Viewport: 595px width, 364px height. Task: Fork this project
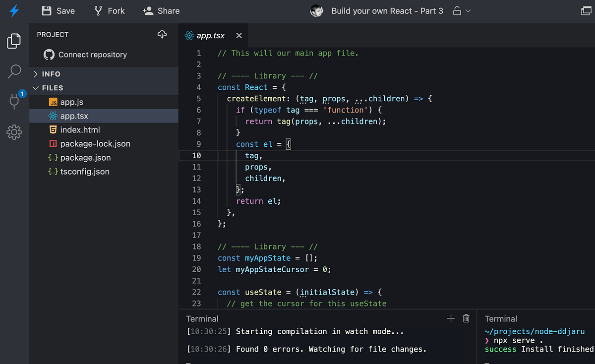click(109, 11)
